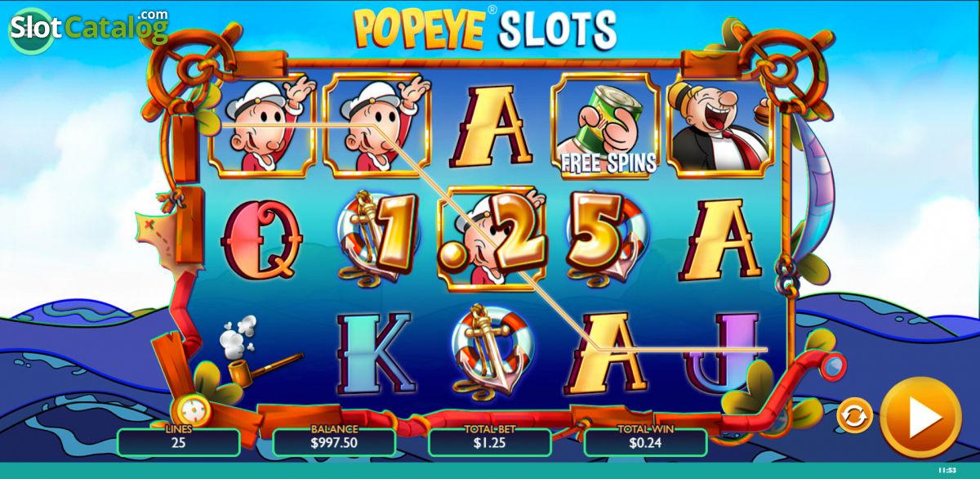Click the laughing Wimpy symbol

click(x=719, y=123)
